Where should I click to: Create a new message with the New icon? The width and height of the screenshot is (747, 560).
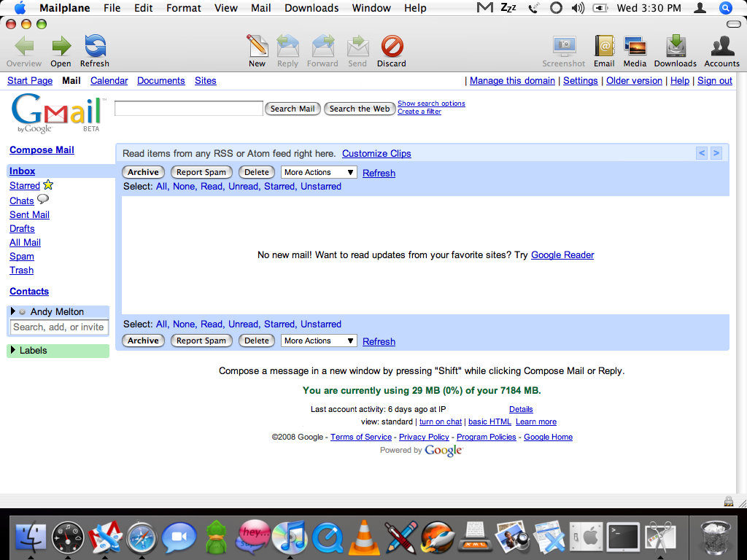pos(257,46)
